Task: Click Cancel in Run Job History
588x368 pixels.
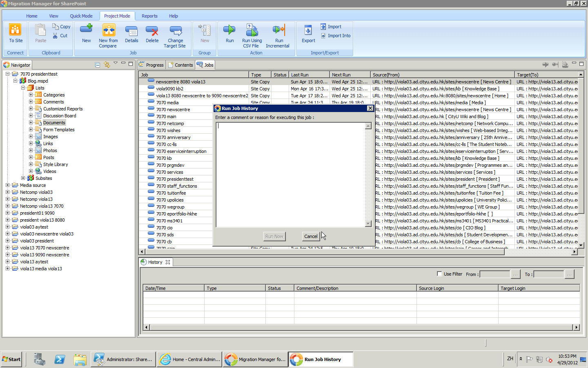Action: tap(311, 236)
